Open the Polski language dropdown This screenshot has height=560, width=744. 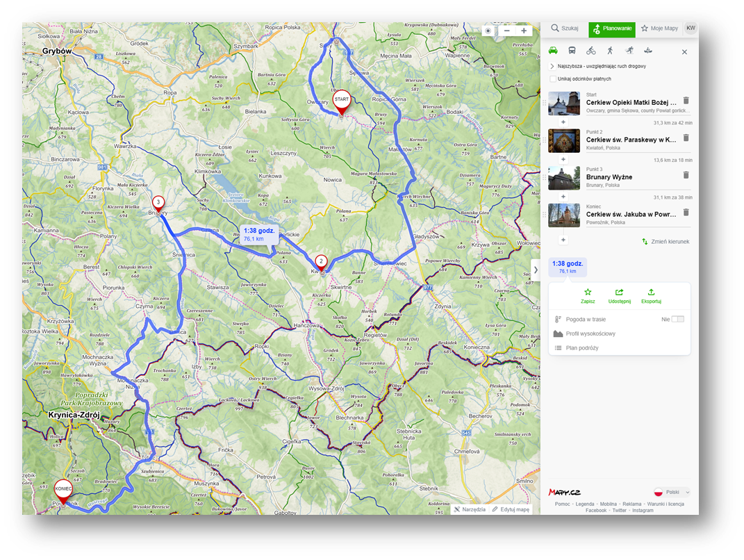(x=671, y=492)
